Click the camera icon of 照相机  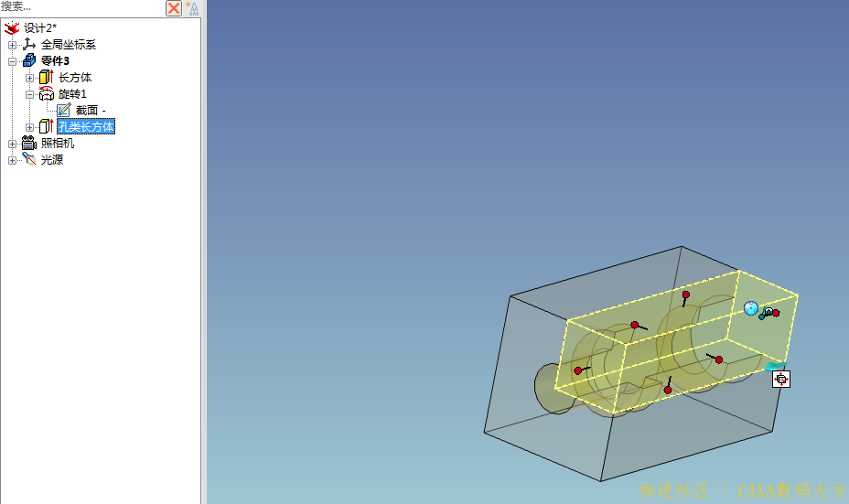tap(28, 143)
